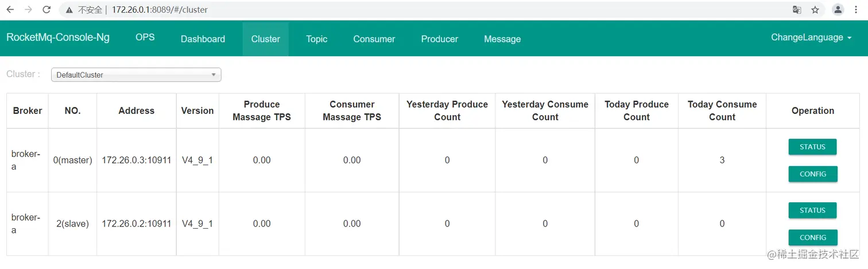The width and height of the screenshot is (868, 269).
Task: Bookmark this page with star icon
Action: click(815, 10)
